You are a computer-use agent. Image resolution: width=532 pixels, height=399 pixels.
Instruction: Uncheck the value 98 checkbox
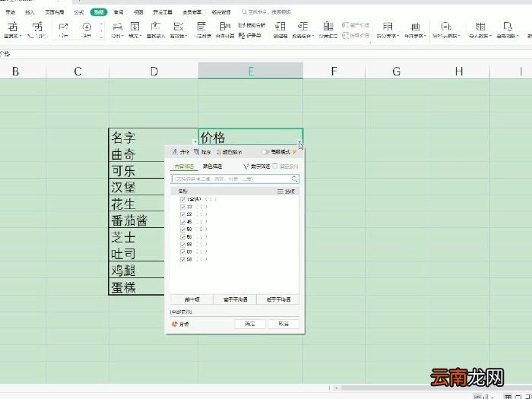click(183, 259)
